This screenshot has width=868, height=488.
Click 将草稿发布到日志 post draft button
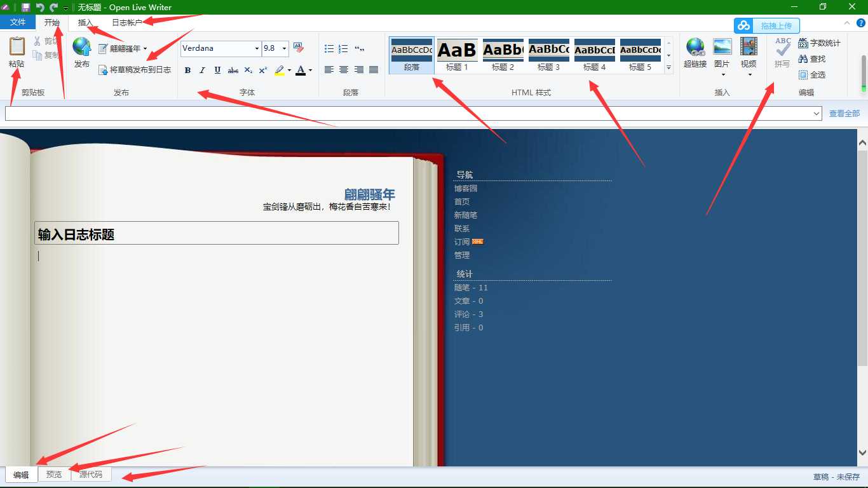135,70
